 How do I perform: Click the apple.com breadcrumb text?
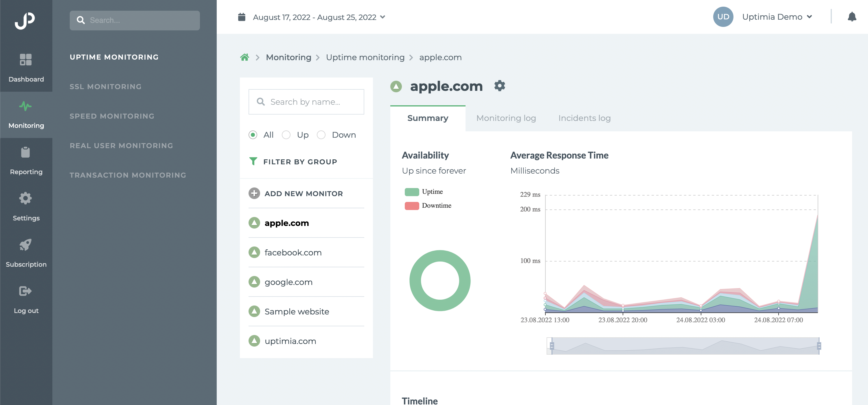[x=440, y=57]
